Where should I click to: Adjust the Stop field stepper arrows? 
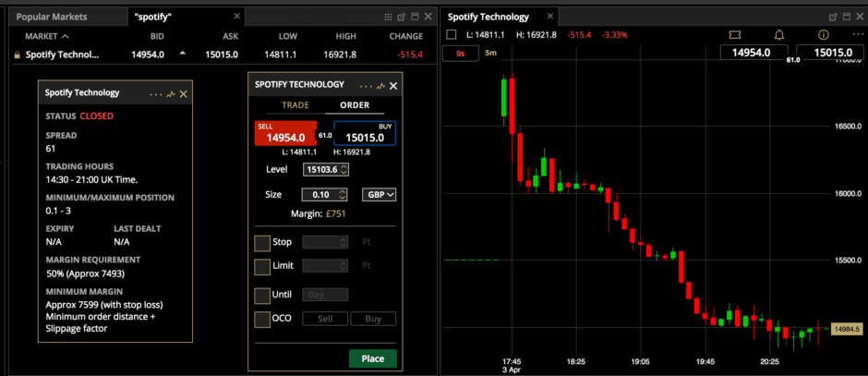click(344, 243)
